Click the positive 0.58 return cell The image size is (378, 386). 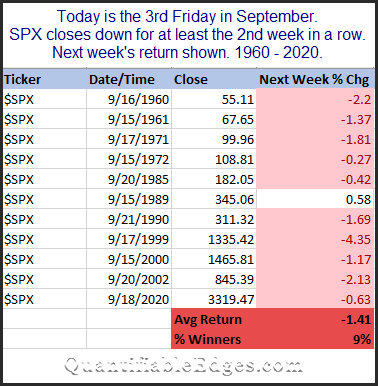point(315,199)
